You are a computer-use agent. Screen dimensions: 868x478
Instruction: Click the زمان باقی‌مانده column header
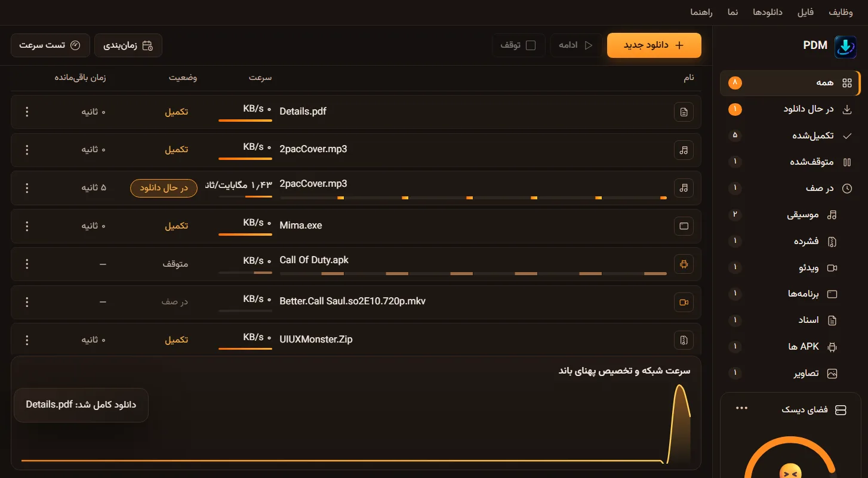[x=80, y=78]
